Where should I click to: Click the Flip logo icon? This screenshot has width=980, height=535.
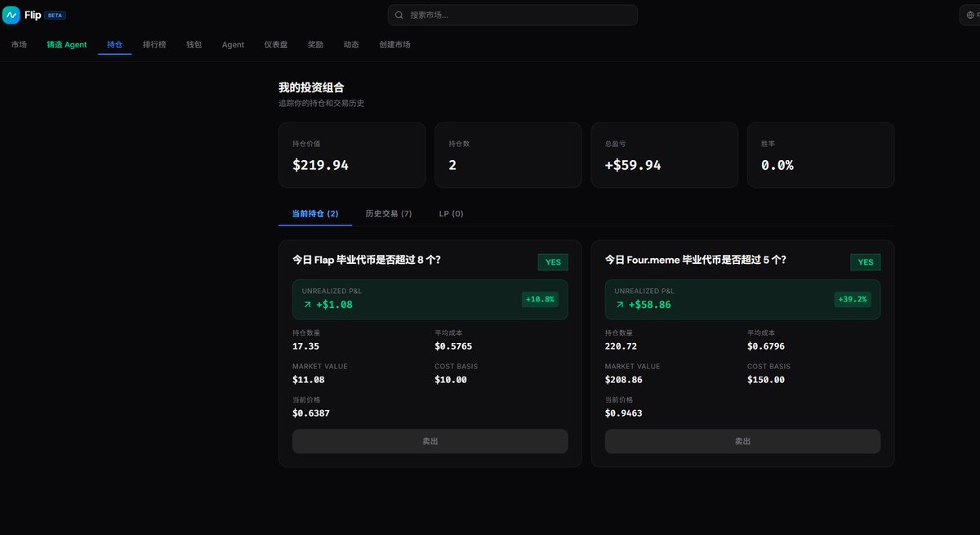pos(11,15)
